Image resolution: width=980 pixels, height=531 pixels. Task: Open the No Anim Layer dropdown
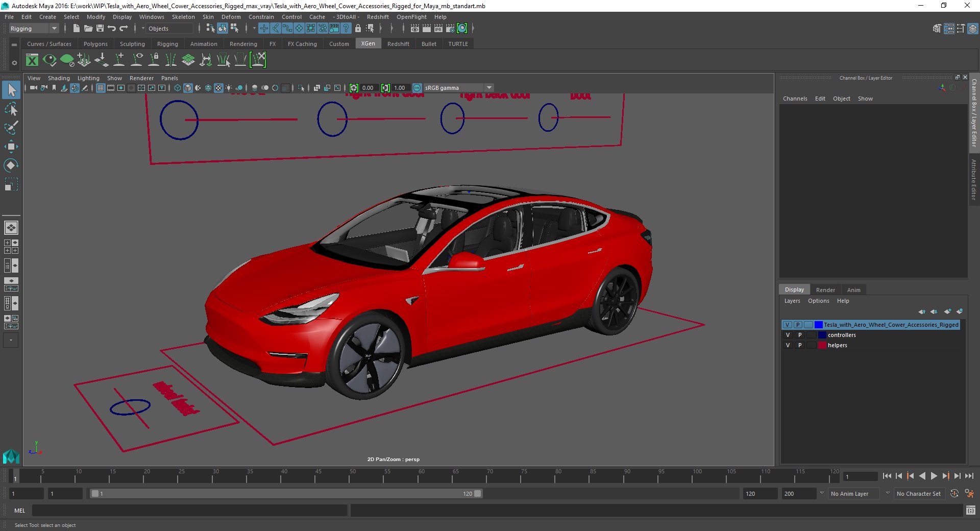pos(855,494)
